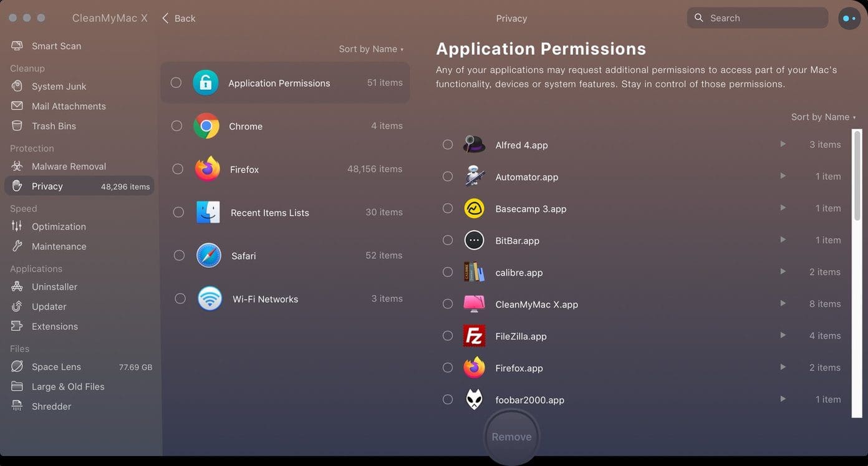Image resolution: width=868 pixels, height=466 pixels.
Task: Click the Malware Removal biohazard icon
Action: 17,167
